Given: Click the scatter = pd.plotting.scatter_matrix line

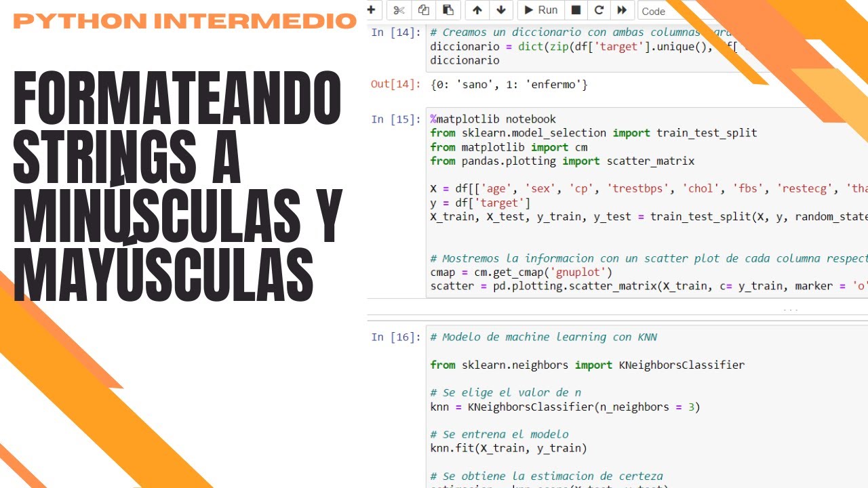Looking at the screenshot, I should click(649, 286).
